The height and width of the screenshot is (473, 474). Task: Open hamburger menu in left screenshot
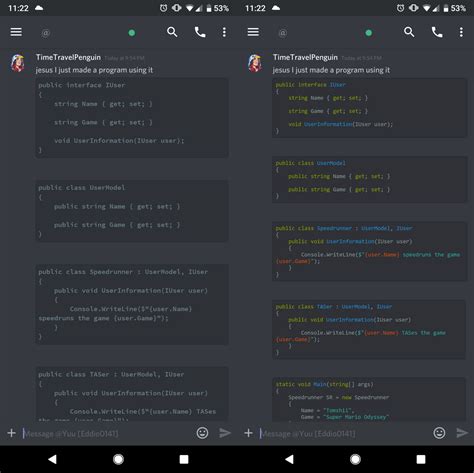coord(16,32)
